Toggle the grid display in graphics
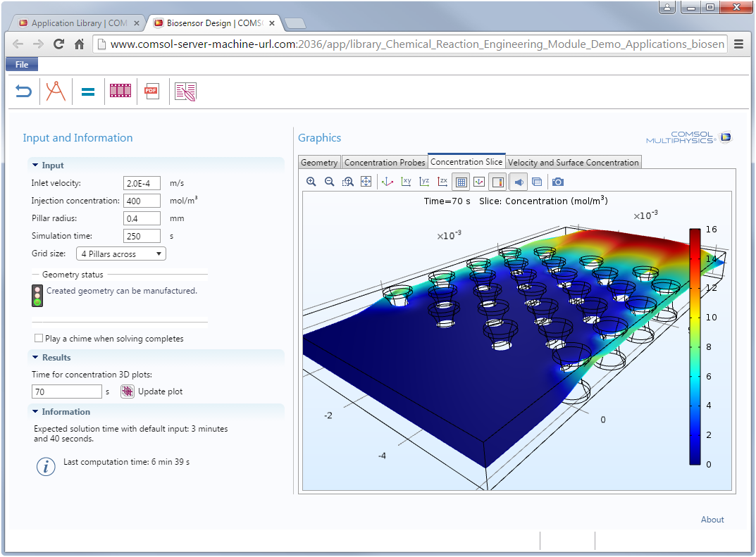The height and width of the screenshot is (557, 756). coord(461,182)
